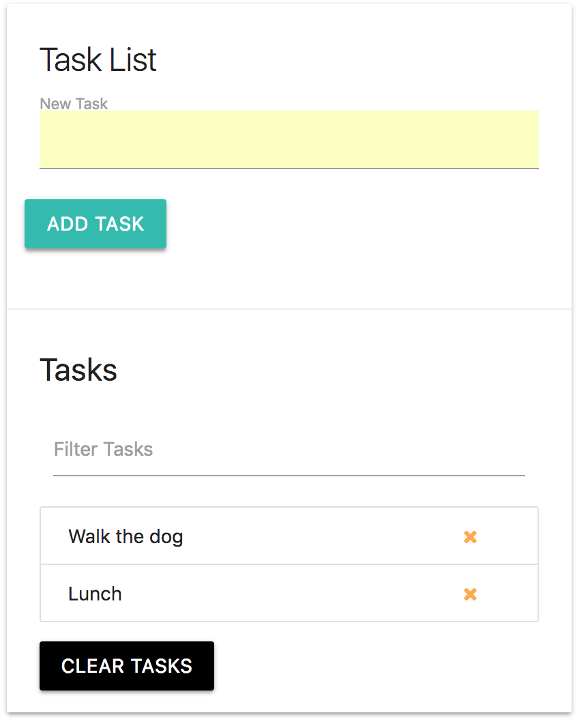Click the 'New Task' label above the input
Image resolution: width=588 pixels, height=726 pixels.
click(74, 104)
